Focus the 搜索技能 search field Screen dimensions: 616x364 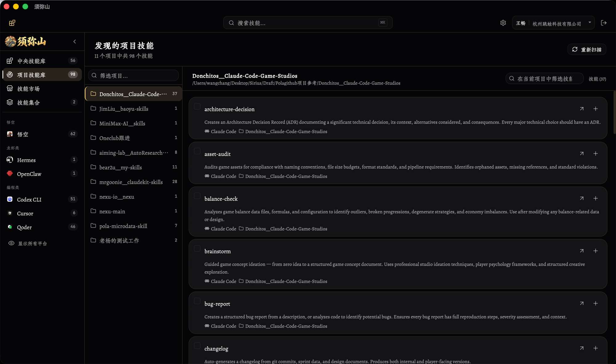coord(308,23)
